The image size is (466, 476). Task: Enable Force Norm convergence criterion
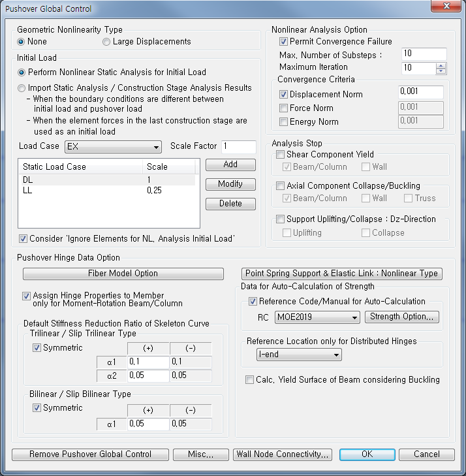[284, 108]
